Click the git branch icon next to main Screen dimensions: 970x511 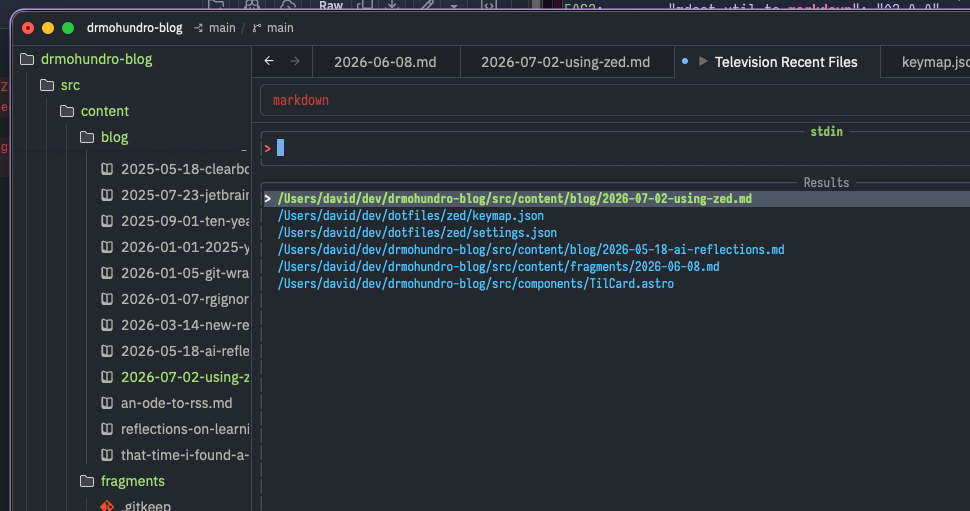coord(257,28)
